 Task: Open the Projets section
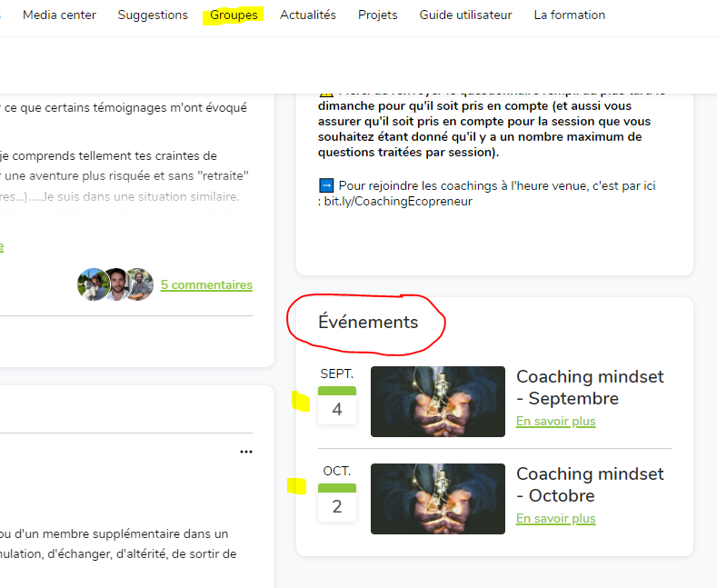click(377, 15)
